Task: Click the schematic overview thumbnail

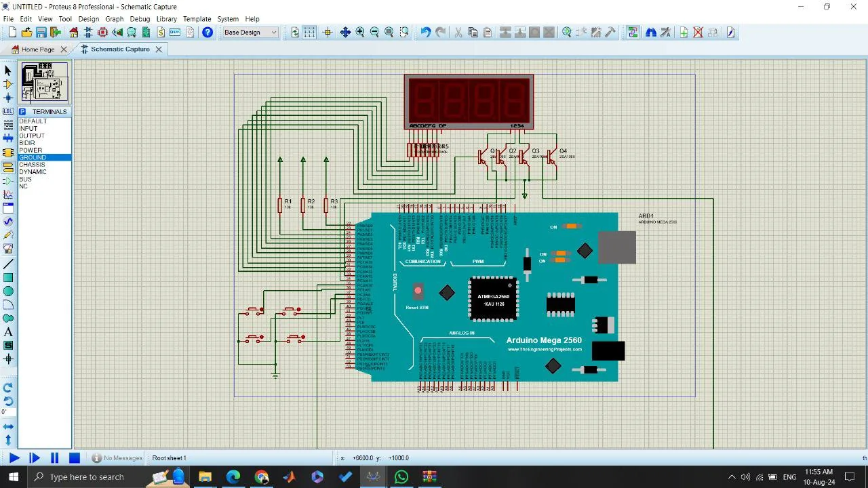Action: tap(45, 82)
